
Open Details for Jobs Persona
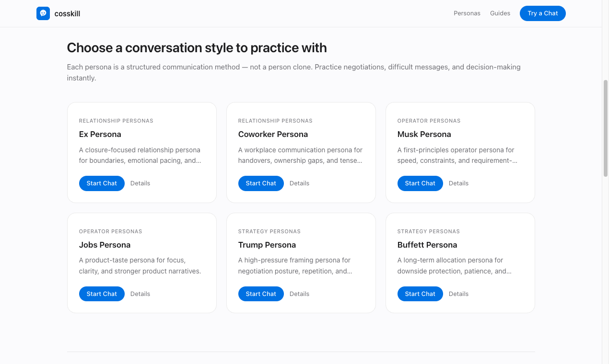coord(140,294)
